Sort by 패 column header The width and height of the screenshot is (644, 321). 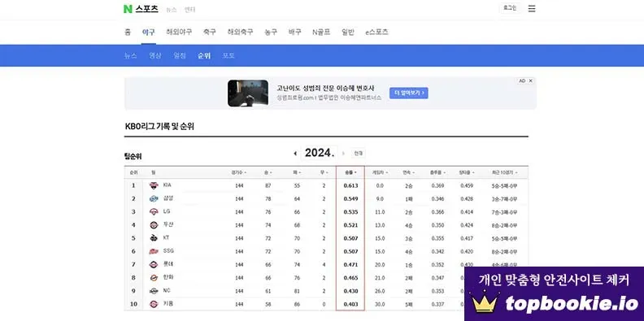tap(297, 173)
